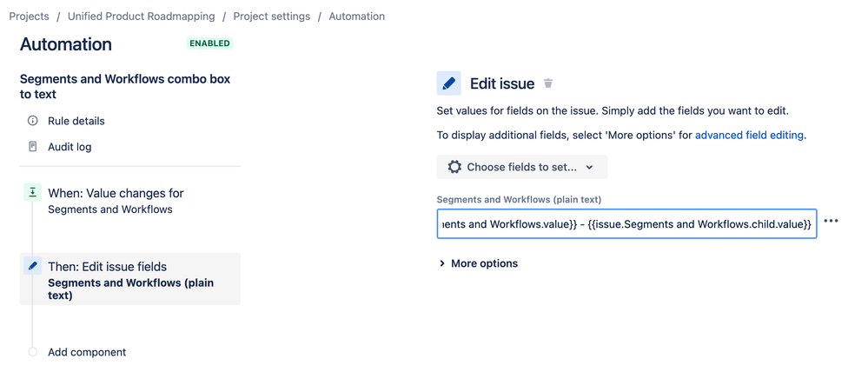Click the pencil icon beside Then: Edit issue fields
The image size is (868, 372).
point(33,266)
